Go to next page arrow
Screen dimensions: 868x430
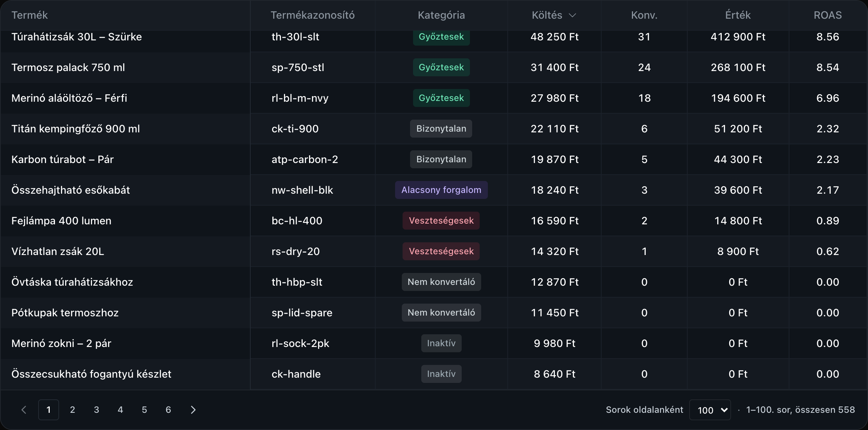pyautogui.click(x=193, y=410)
